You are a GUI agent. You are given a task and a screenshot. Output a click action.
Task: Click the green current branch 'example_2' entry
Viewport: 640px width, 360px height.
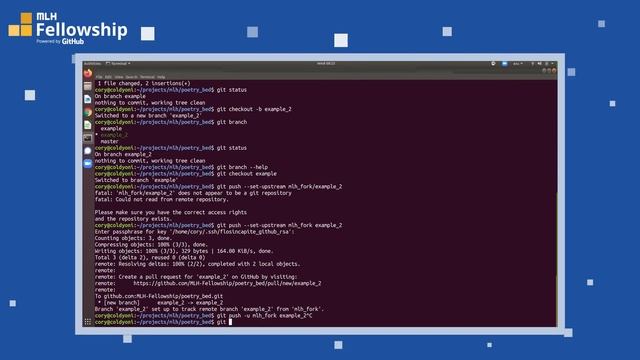tap(114, 135)
